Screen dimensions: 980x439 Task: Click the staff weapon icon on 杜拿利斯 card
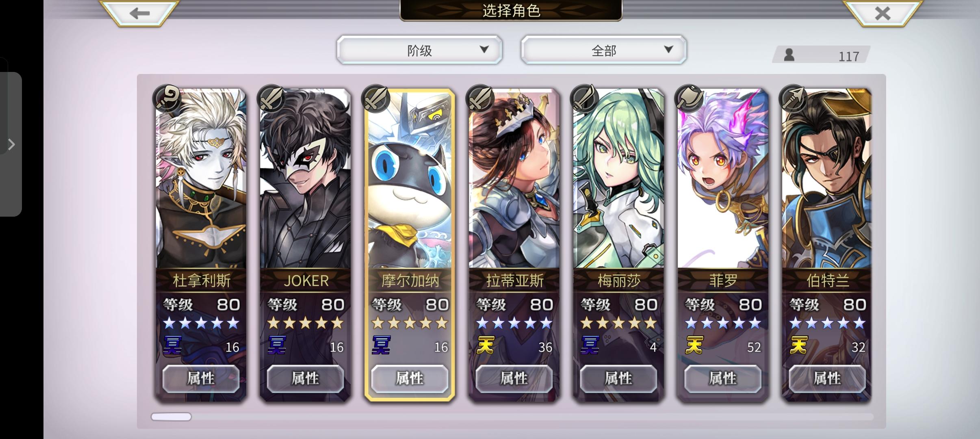167,99
